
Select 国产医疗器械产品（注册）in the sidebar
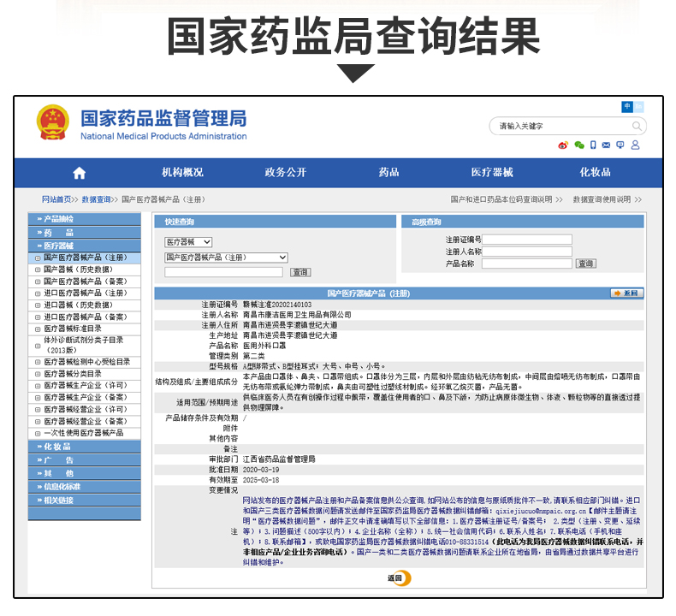click(x=85, y=258)
